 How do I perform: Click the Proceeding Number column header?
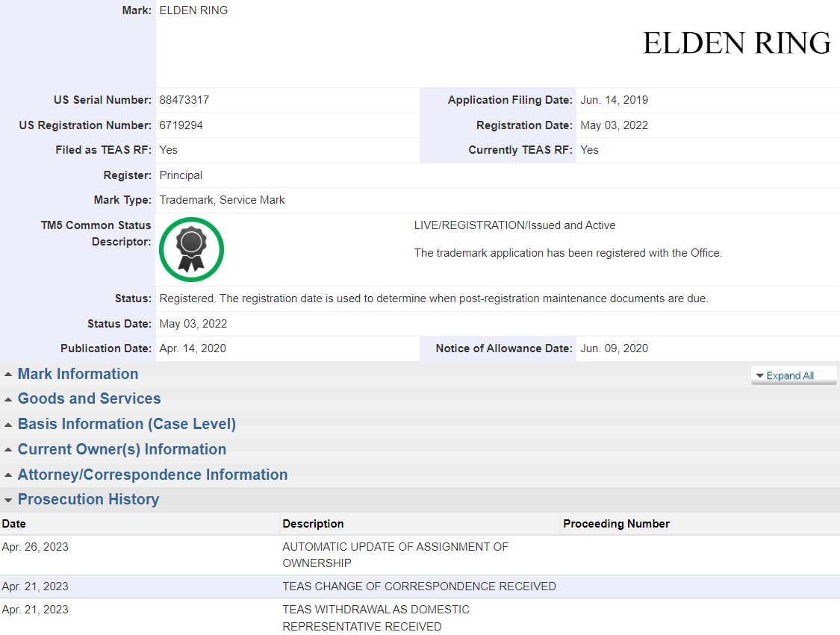[616, 524]
